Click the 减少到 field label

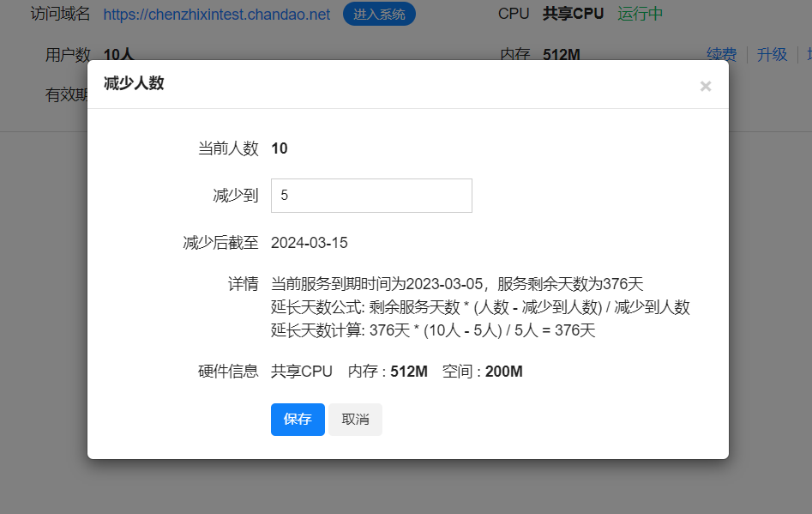coord(235,196)
